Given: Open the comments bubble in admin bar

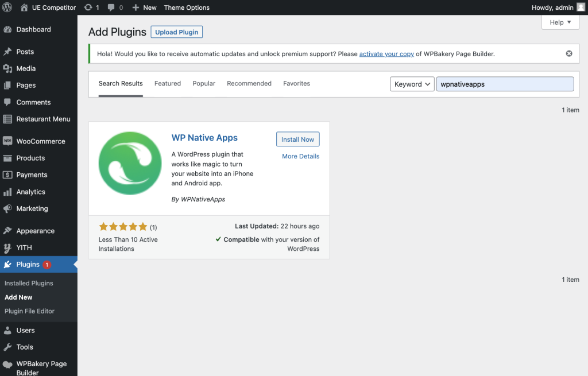Looking at the screenshot, I should 111,7.
